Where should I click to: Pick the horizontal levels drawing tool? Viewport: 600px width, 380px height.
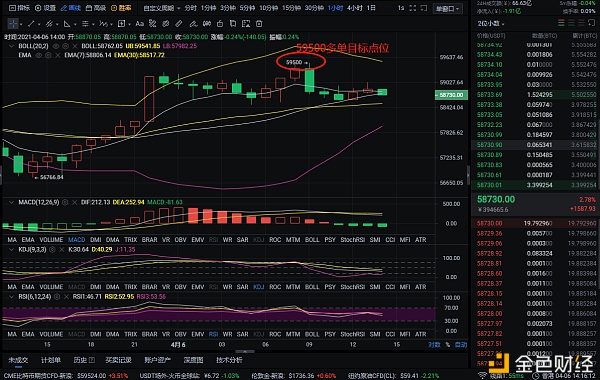tap(85, 24)
